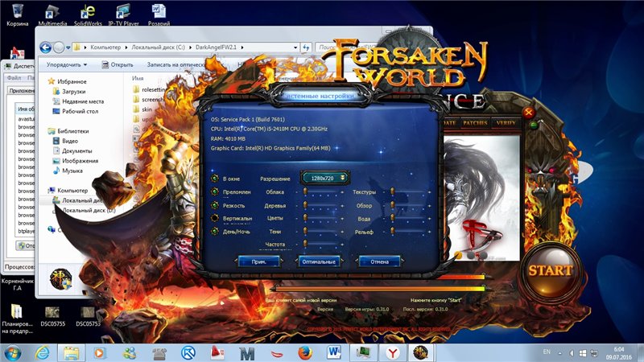
Task: Click the "Цветы" flowers slider handle
Action: [305, 218]
